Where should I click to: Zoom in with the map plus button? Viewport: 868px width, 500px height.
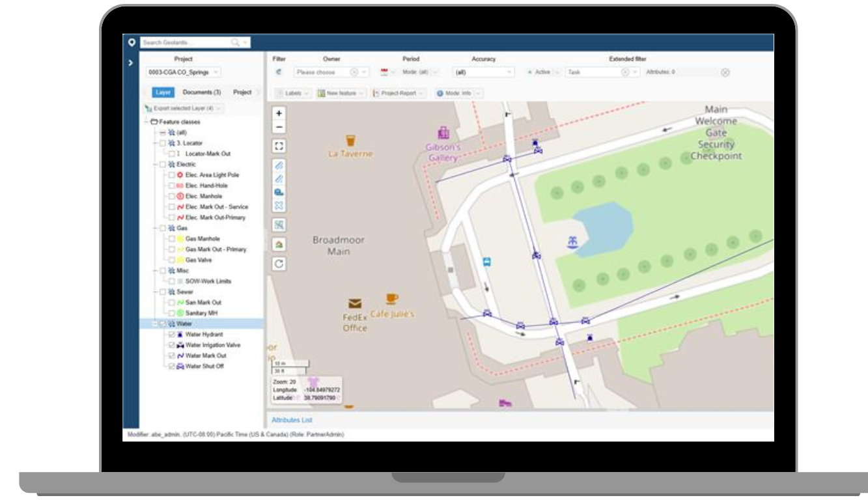pos(279,113)
